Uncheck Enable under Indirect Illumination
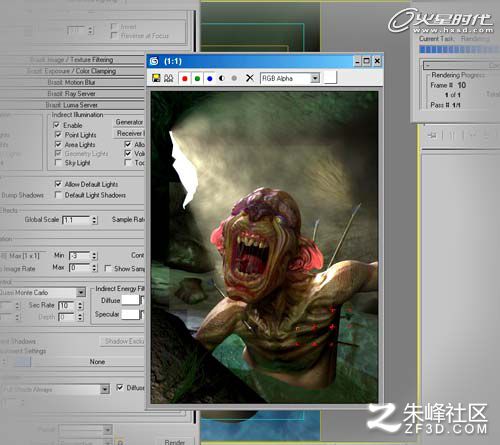This screenshot has width=500, height=445. tap(57, 125)
